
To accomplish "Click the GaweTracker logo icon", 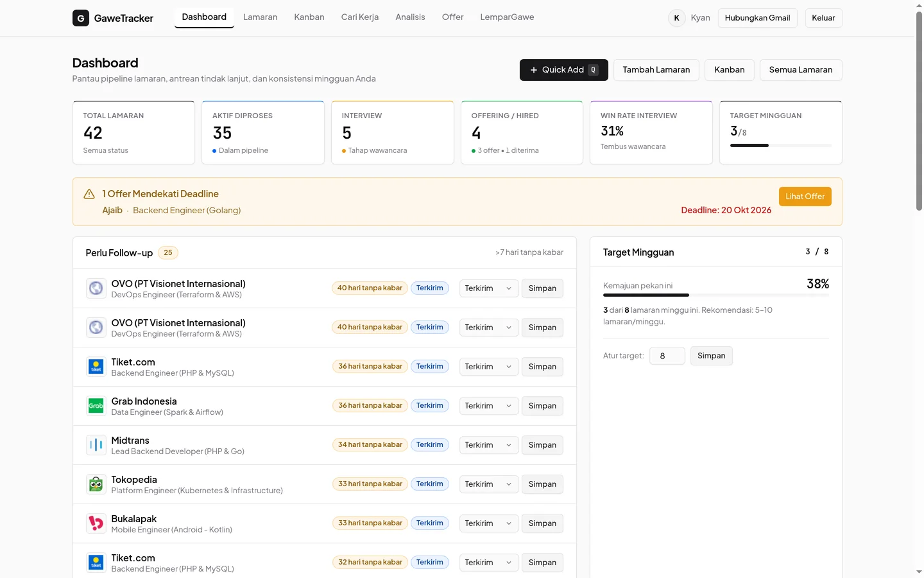I will 81,18.
